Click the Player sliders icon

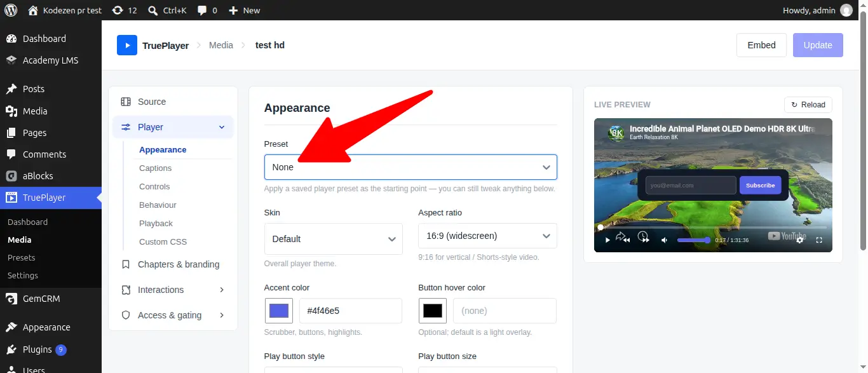(126, 127)
